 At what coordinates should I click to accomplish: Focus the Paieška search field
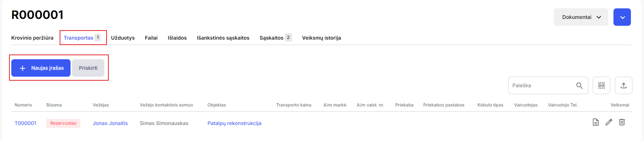(542, 85)
